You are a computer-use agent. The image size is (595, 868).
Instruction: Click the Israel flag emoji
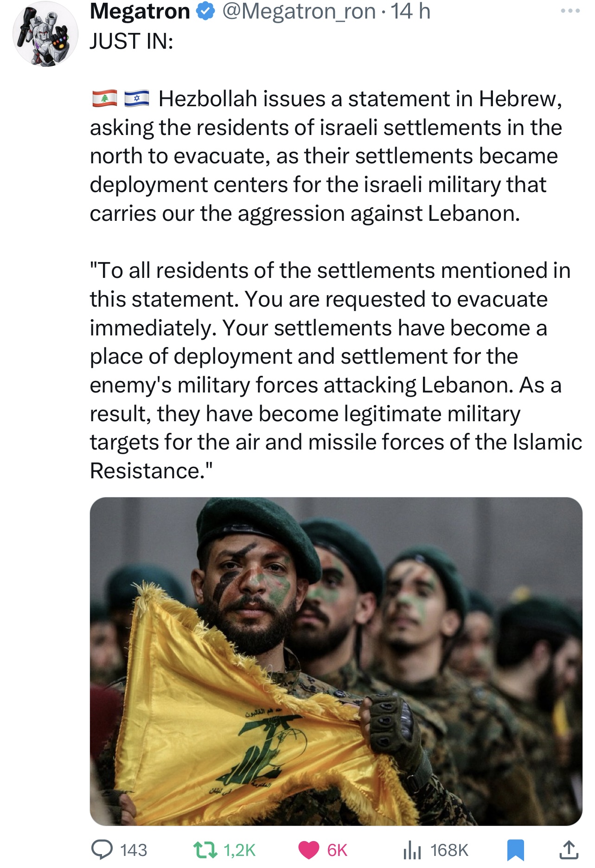click(x=137, y=99)
